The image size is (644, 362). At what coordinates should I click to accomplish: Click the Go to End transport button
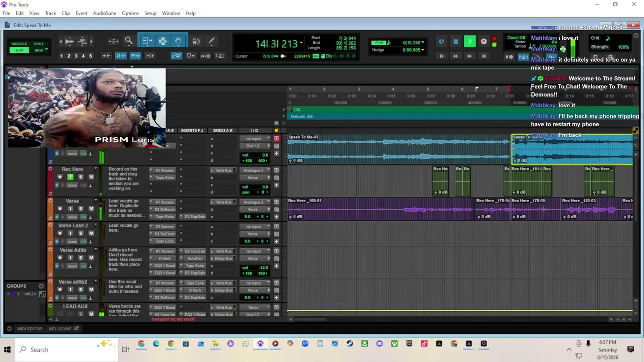click(x=484, y=56)
